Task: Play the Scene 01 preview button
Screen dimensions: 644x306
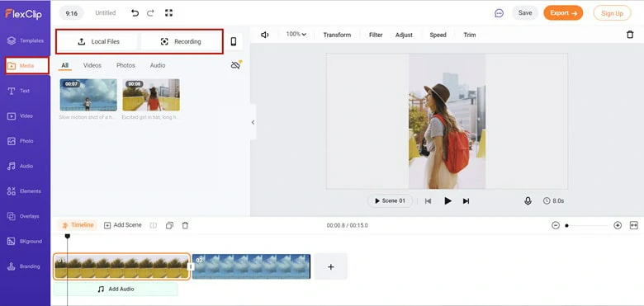Action: pos(390,201)
